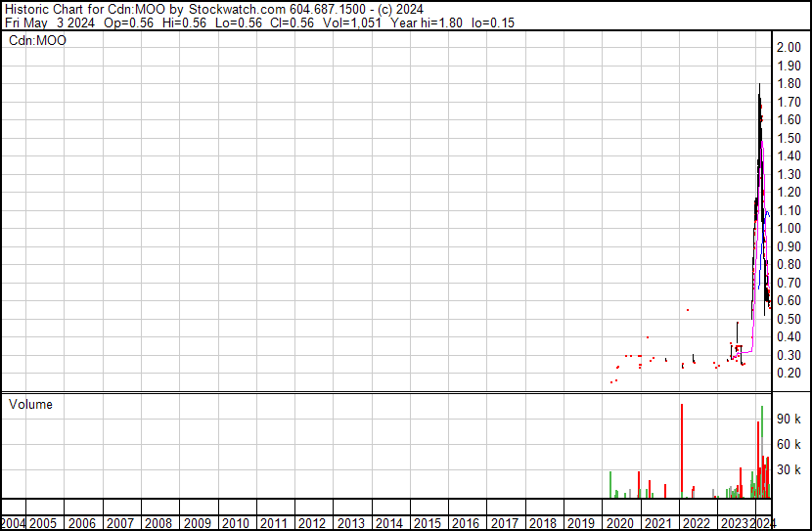Click the Cdn:MOO symbol label in price panel
The width and height of the screenshot is (812, 531).
(38, 41)
